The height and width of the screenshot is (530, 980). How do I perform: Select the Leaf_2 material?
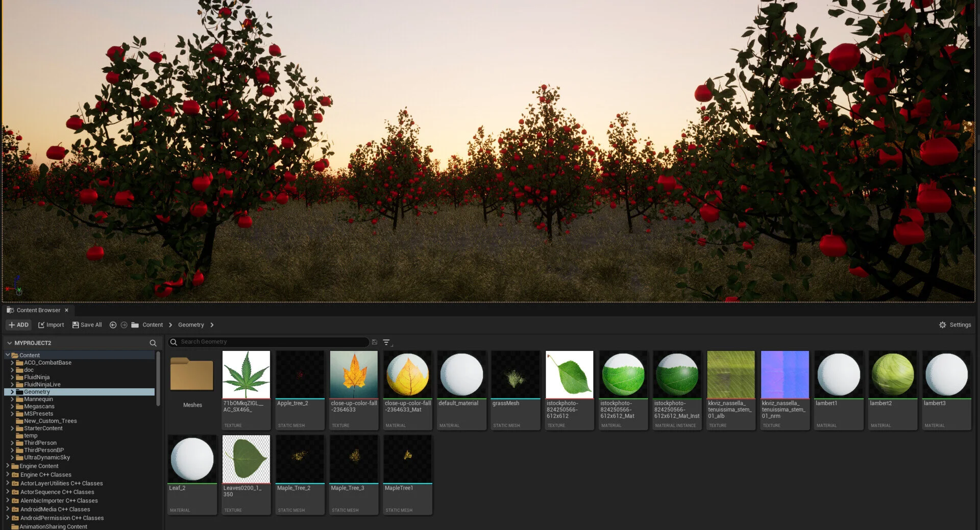[x=192, y=474]
